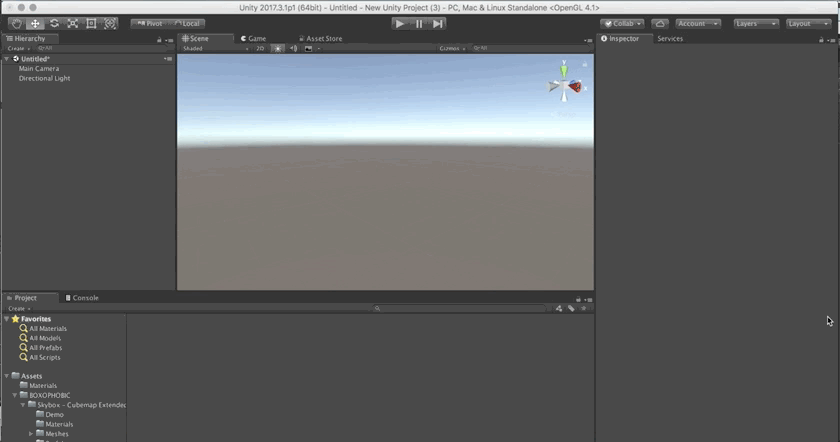Toggle scene lighting sun icon

point(278,48)
